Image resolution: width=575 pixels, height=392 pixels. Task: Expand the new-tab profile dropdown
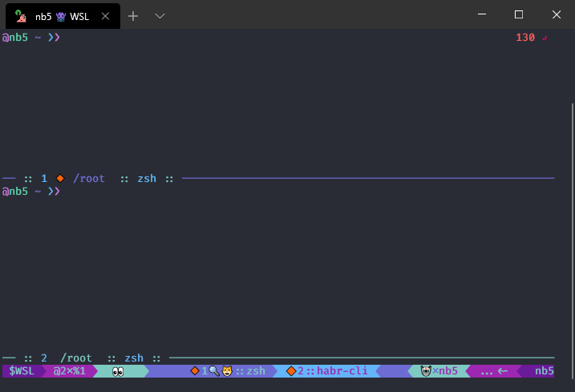click(160, 16)
